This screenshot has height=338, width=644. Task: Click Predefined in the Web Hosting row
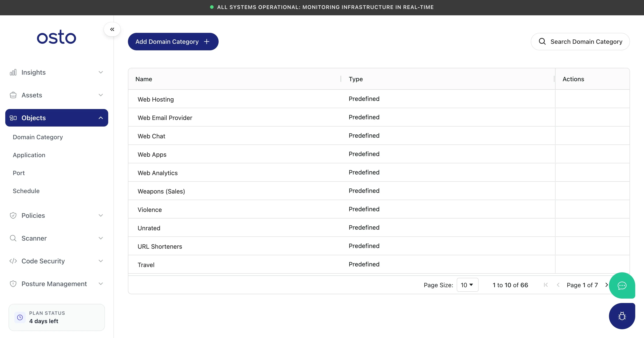coord(364,99)
